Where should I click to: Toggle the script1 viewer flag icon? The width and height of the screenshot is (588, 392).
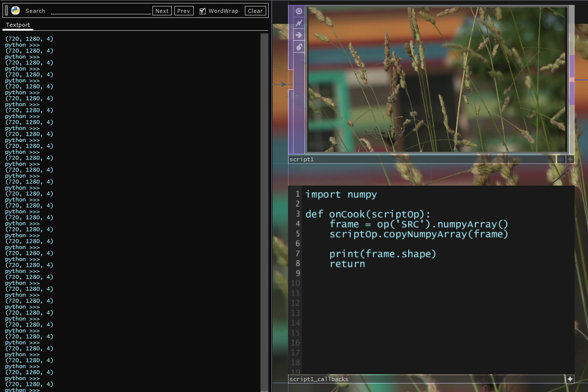tap(299, 11)
